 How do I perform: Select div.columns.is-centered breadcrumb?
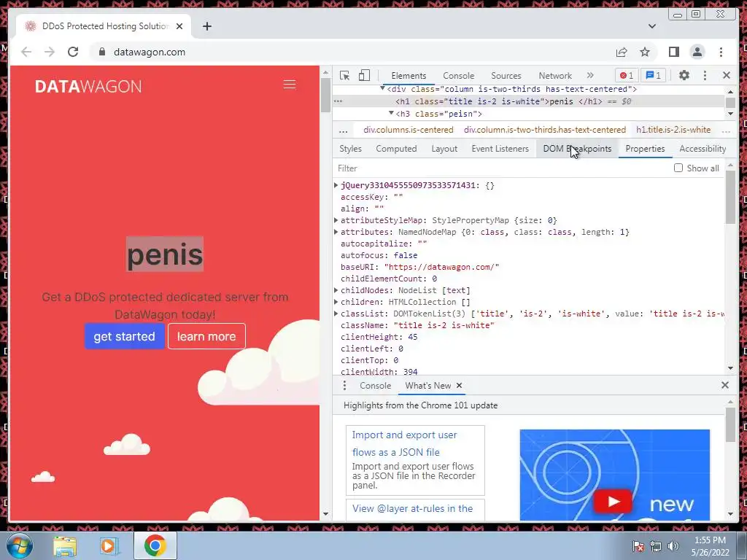(409, 130)
